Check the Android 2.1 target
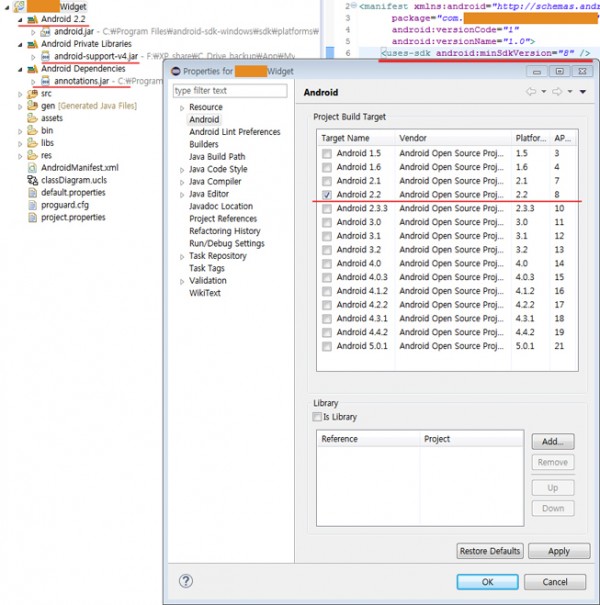The height and width of the screenshot is (605, 600). [327, 181]
